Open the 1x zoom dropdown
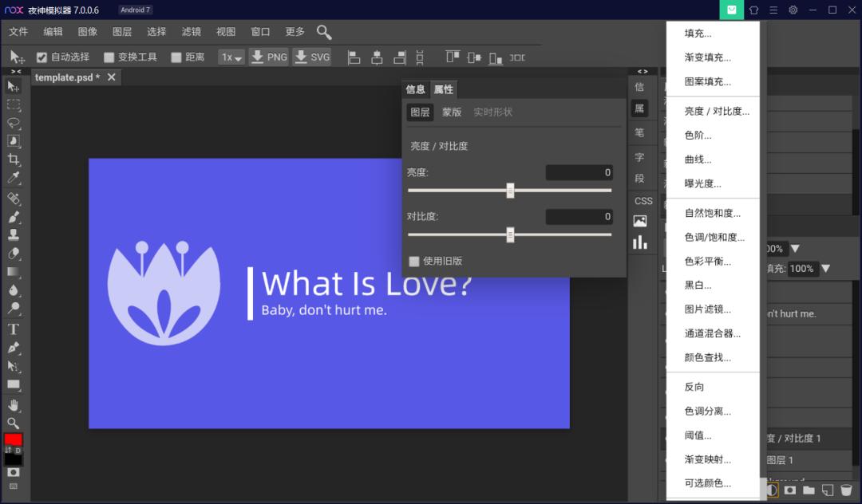Viewport: 862px width, 504px height. (231, 57)
